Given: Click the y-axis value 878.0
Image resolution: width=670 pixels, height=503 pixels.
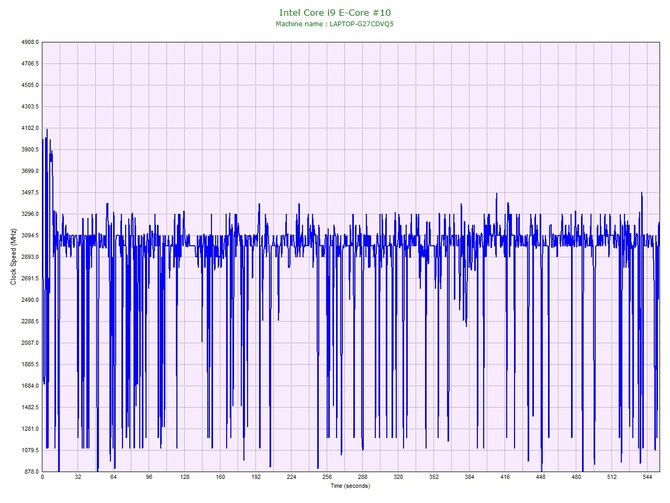Looking at the screenshot, I should [x=31, y=472].
